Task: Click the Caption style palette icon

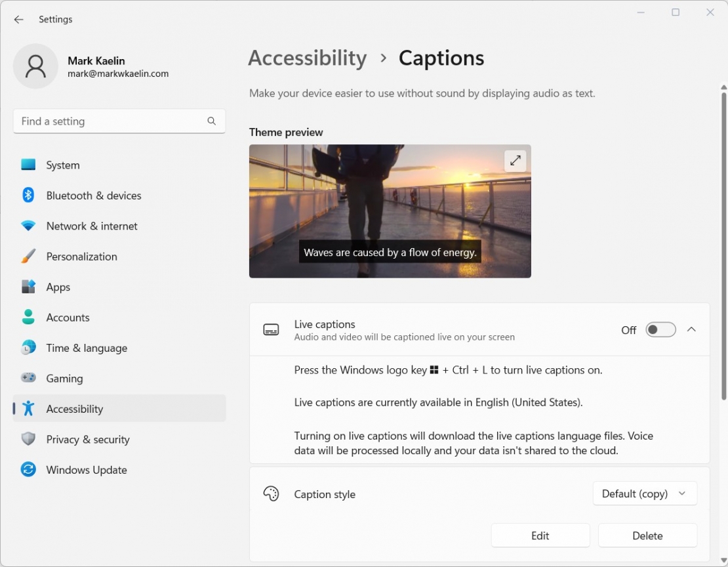Action: tap(271, 493)
